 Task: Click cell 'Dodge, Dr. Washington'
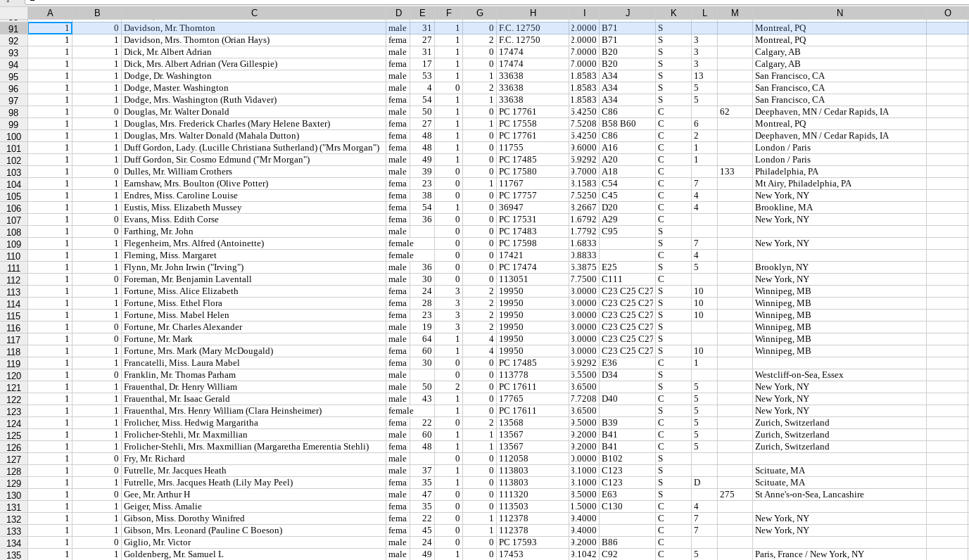(254, 76)
